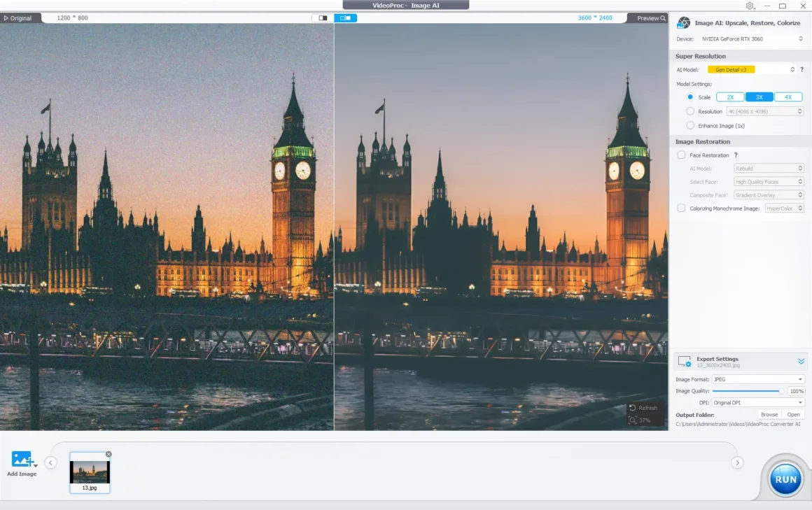Click the Add Image icon

(21, 459)
